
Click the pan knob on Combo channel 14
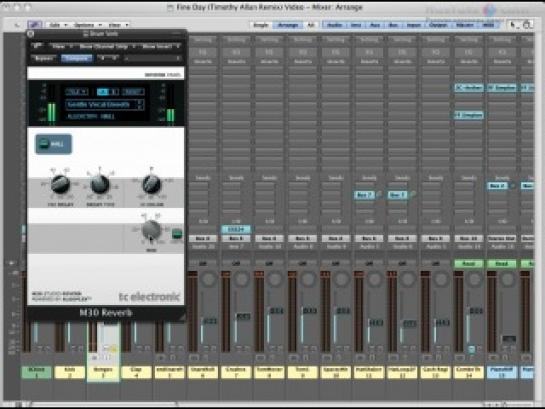(475, 279)
